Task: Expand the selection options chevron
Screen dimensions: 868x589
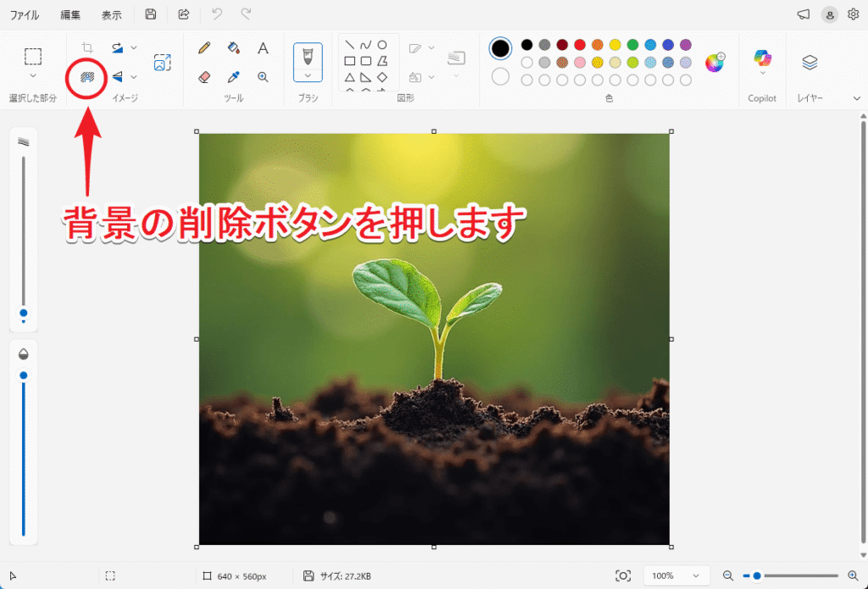Action: pos(33,75)
